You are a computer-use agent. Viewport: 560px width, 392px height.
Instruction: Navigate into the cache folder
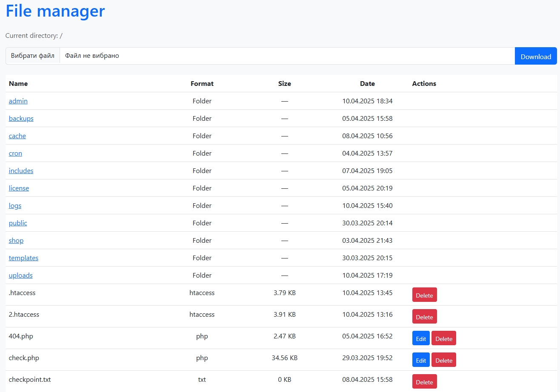click(x=17, y=136)
